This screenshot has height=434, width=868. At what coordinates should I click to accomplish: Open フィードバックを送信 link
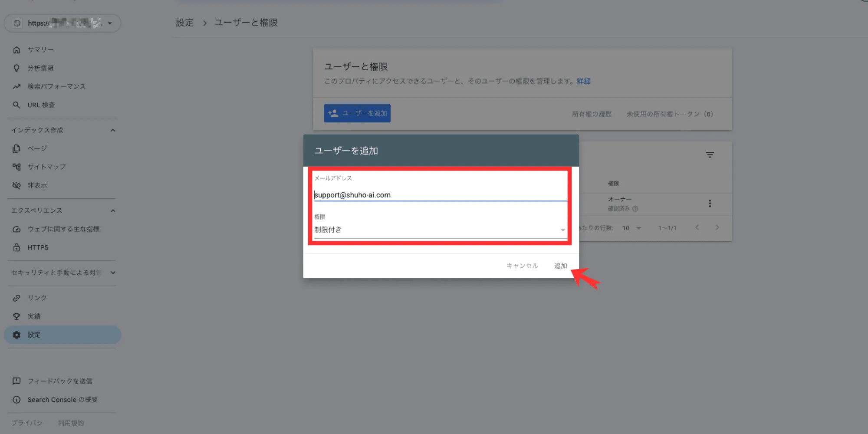pyautogui.click(x=60, y=381)
